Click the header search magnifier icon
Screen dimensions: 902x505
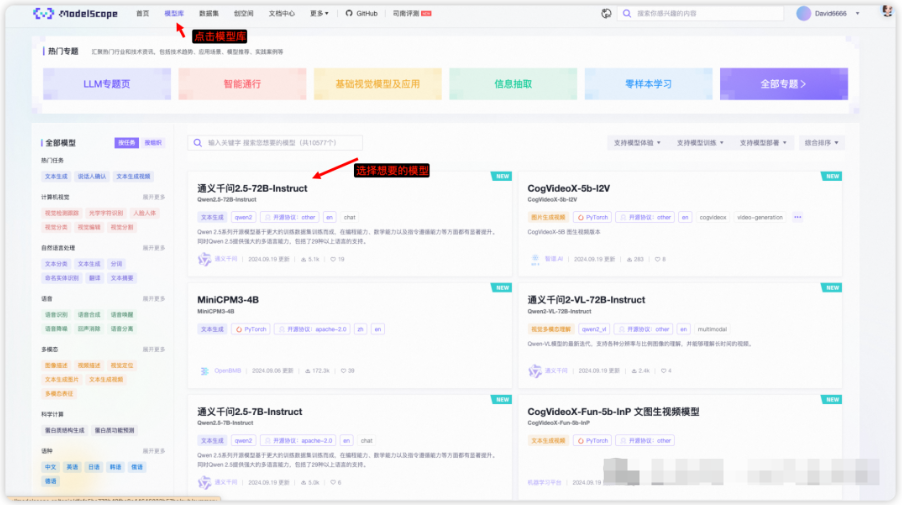[626, 13]
